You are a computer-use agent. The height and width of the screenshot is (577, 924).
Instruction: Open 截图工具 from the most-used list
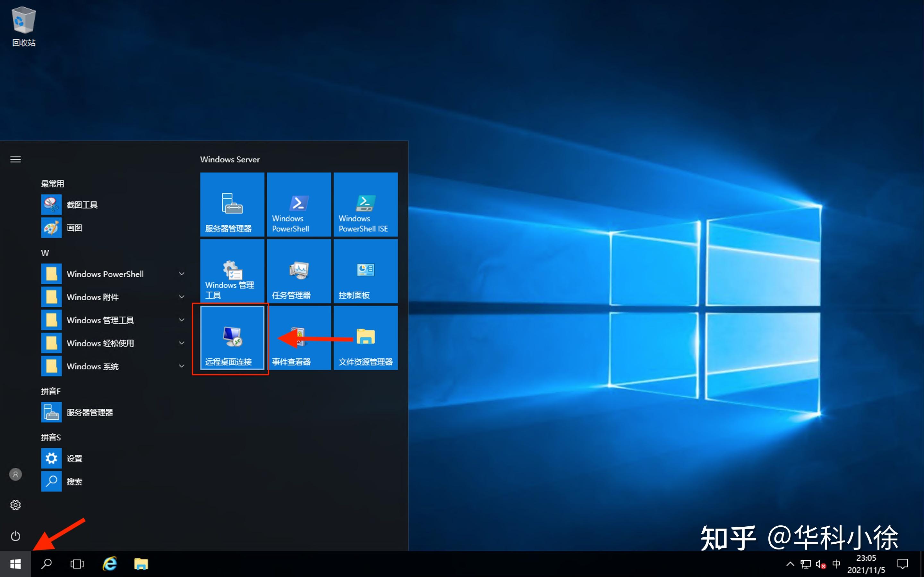pyautogui.click(x=82, y=205)
